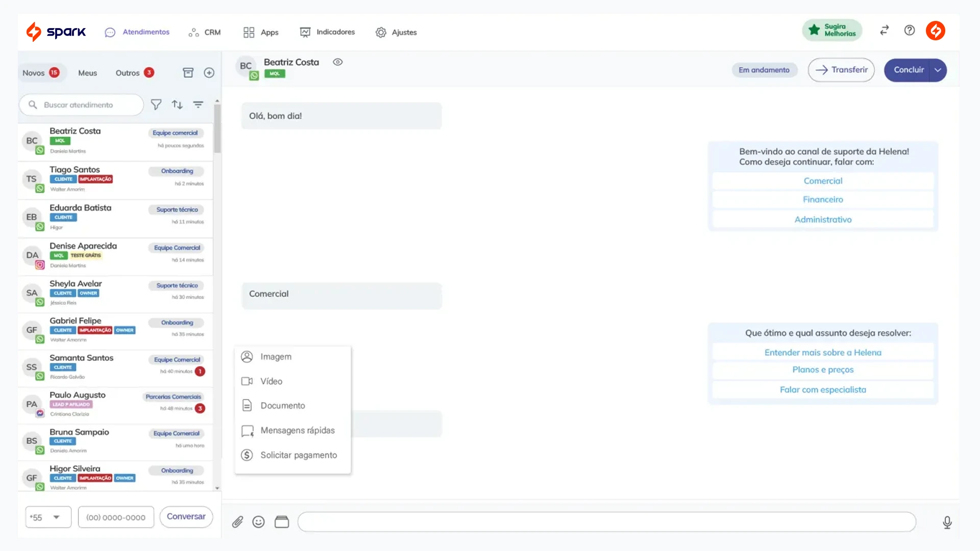Click the Transferir button

pos(841,70)
